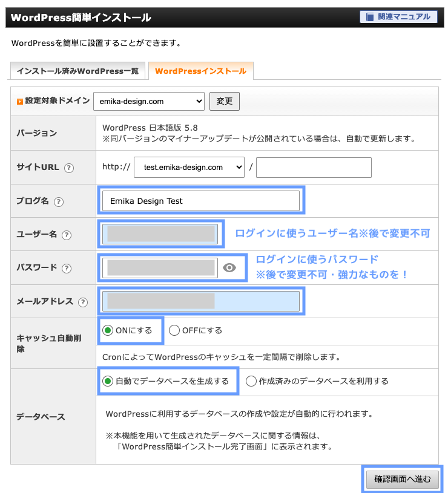This screenshot has width=448, height=493.
Task: Open the 設定対象ドメイン dropdown
Action: click(148, 102)
